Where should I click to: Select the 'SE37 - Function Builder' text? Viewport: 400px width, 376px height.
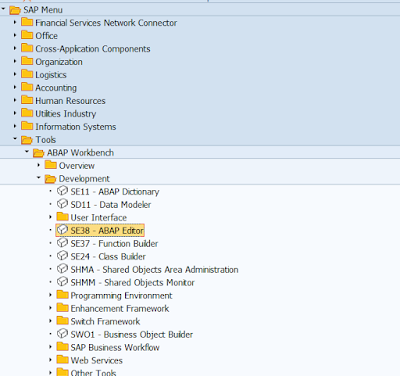coord(114,244)
